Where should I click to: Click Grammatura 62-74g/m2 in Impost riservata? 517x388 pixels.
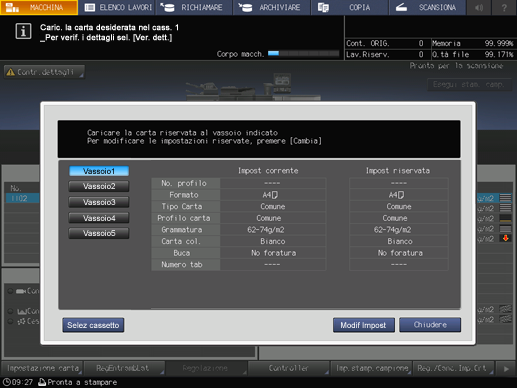399,230
